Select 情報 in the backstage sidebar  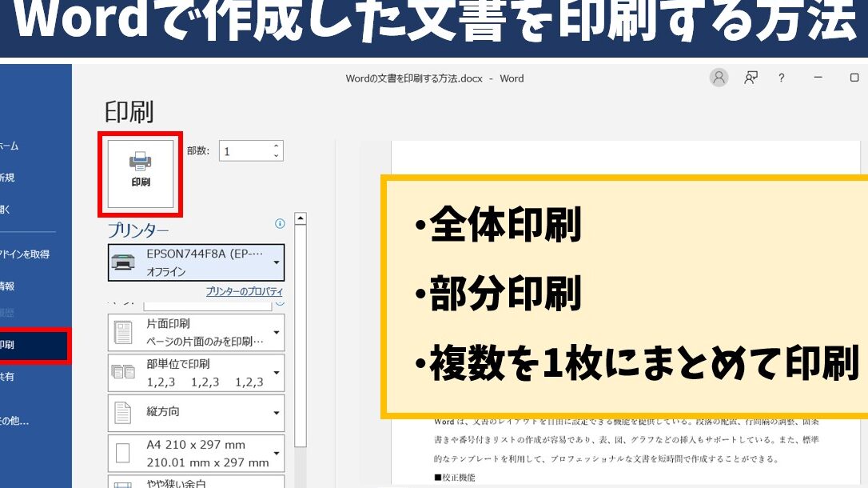pyautogui.click(x=8, y=286)
